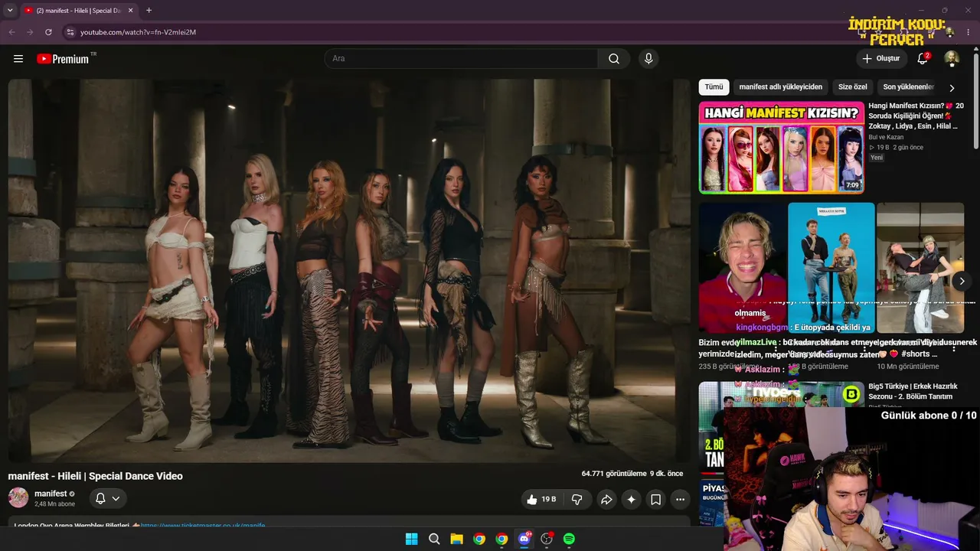Share the video using the arrow icon
Image resolution: width=980 pixels, height=551 pixels.
(x=606, y=500)
